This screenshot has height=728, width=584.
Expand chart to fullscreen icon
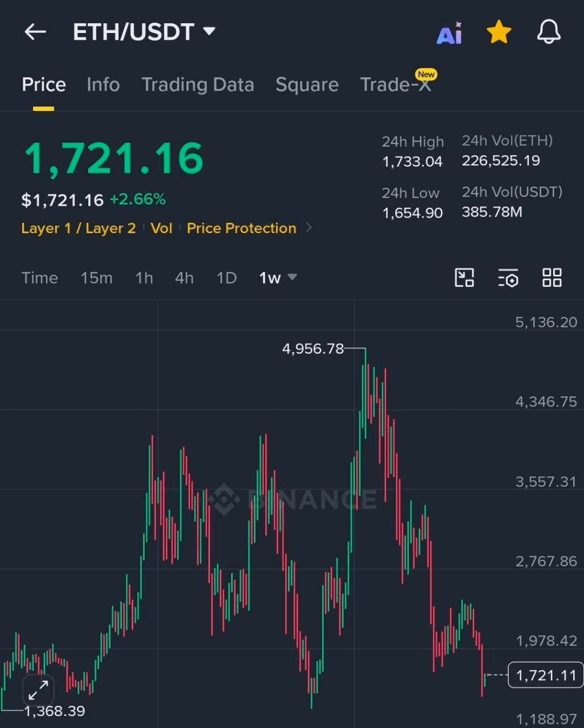click(38, 690)
